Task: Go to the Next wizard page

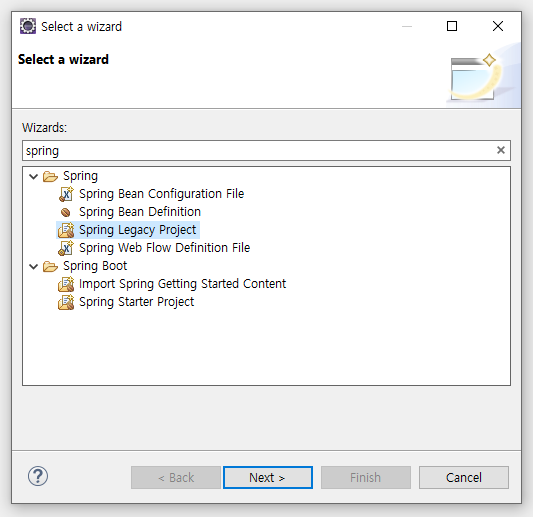Action: click(x=268, y=478)
